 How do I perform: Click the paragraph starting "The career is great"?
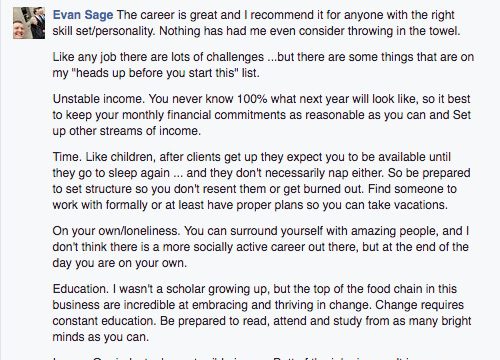(256, 23)
